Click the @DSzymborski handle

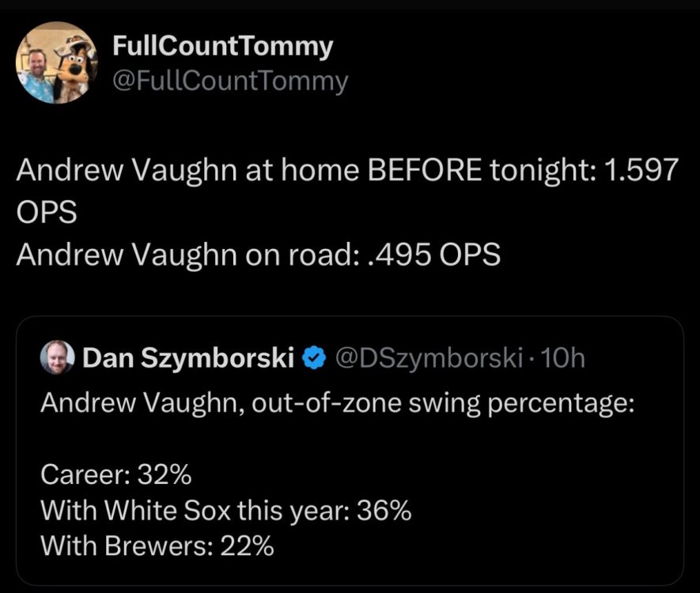coord(428,359)
